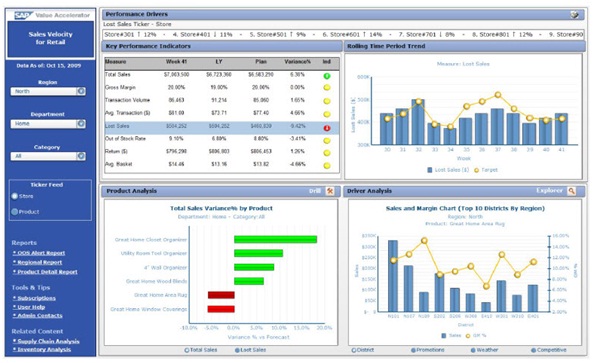Click the Great Home Area Rug red bar
593x363 pixels.
[x=221, y=295]
